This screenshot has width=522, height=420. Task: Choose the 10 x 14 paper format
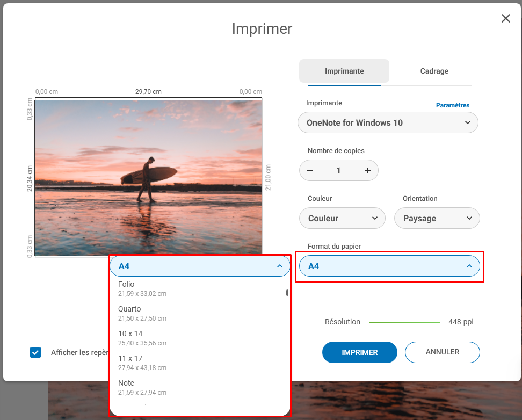pos(200,338)
